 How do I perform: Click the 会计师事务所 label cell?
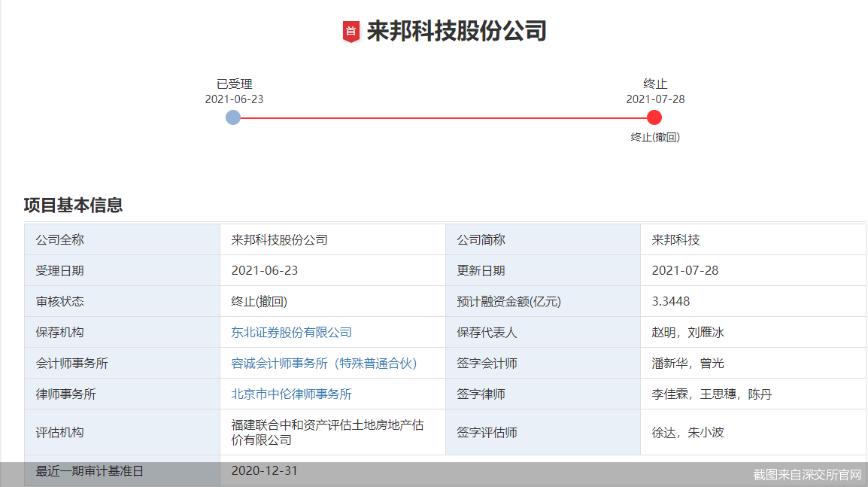[x=123, y=364]
